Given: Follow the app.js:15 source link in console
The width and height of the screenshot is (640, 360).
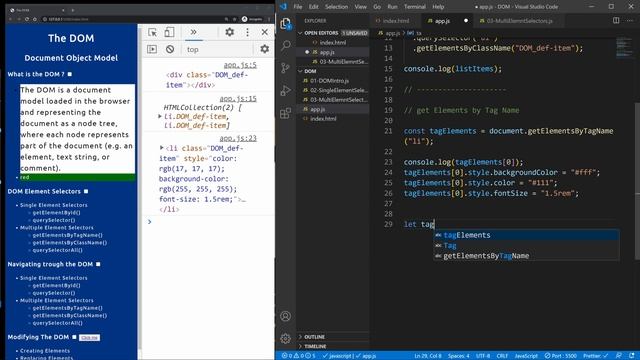Looking at the screenshot, I should 238,99.
